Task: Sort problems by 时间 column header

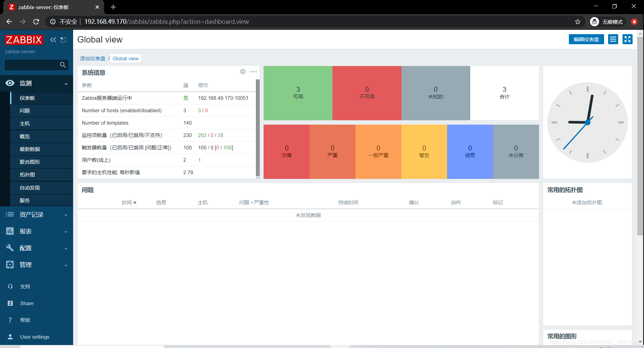Action: tap(129, 203)
